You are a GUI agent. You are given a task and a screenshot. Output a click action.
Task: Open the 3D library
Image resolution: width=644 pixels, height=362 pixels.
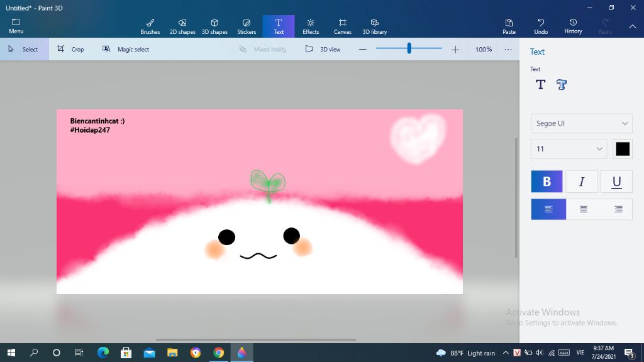(375, 26)
